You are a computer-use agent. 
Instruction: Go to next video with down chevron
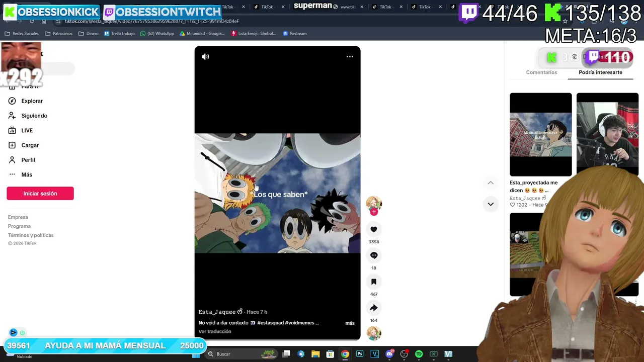pyautogui.click(x=491, y=204)
